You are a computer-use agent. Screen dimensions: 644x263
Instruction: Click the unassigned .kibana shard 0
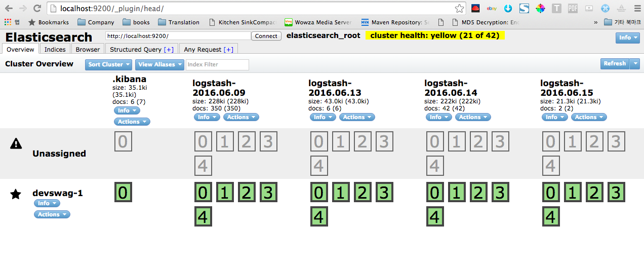[x=123, y=141]
